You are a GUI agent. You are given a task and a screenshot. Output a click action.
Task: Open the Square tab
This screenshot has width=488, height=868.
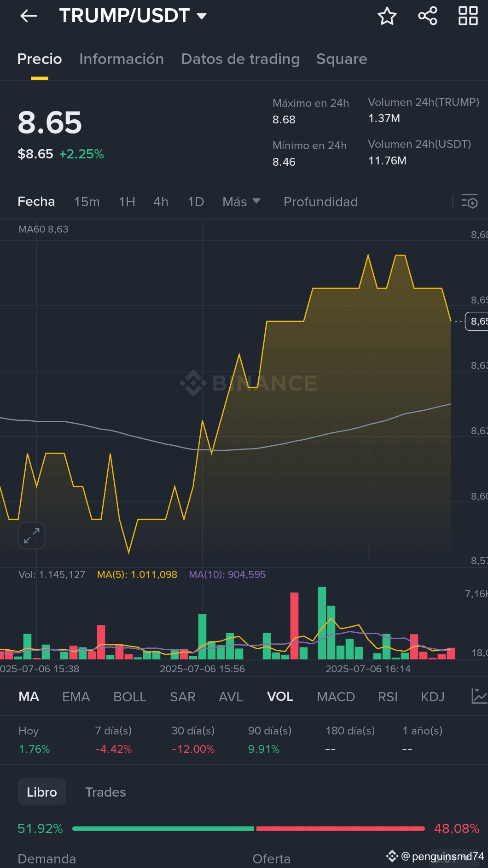(342, 59)
